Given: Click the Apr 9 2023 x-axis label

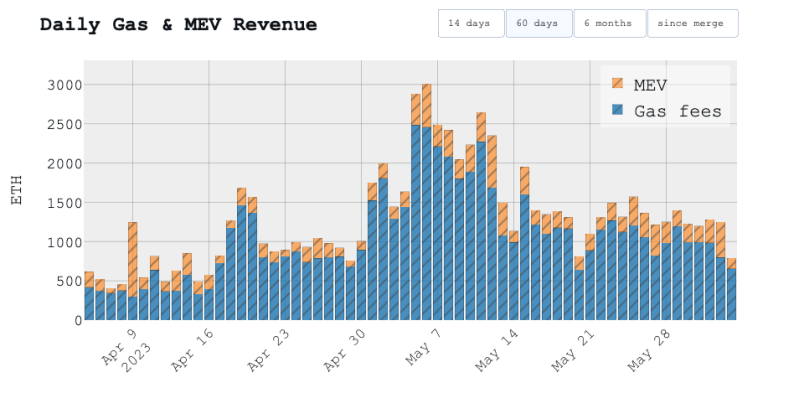Looking at the screenshot, I should pyautogui.click(x=125, y=350).
